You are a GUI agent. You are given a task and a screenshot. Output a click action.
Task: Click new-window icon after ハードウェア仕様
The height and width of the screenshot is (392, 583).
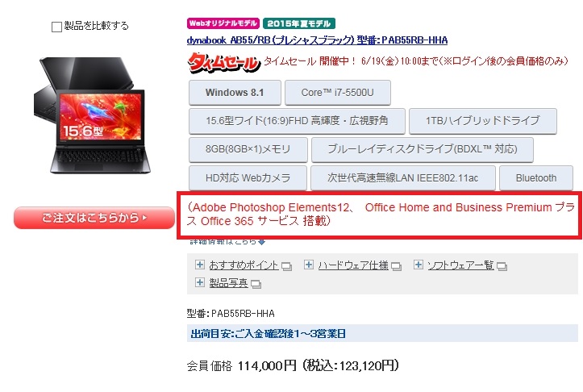[397, 266]
